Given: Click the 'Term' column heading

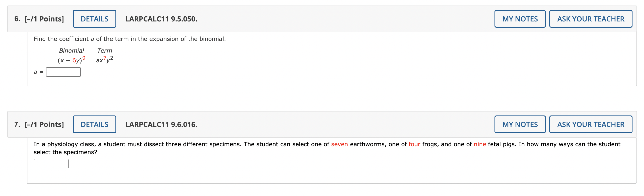Looking at the screenshot, I should (x=105, y=50).
